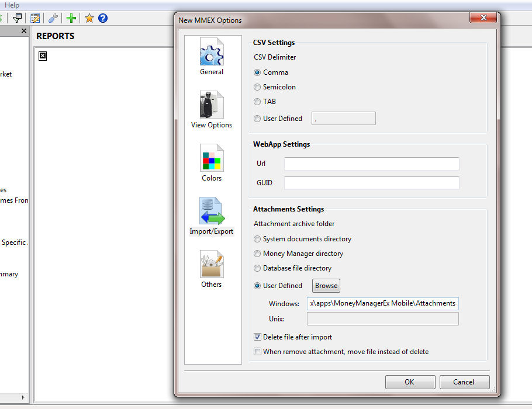Open the Colors options page
Screen dimensions: 532x409
coord(212,163)
